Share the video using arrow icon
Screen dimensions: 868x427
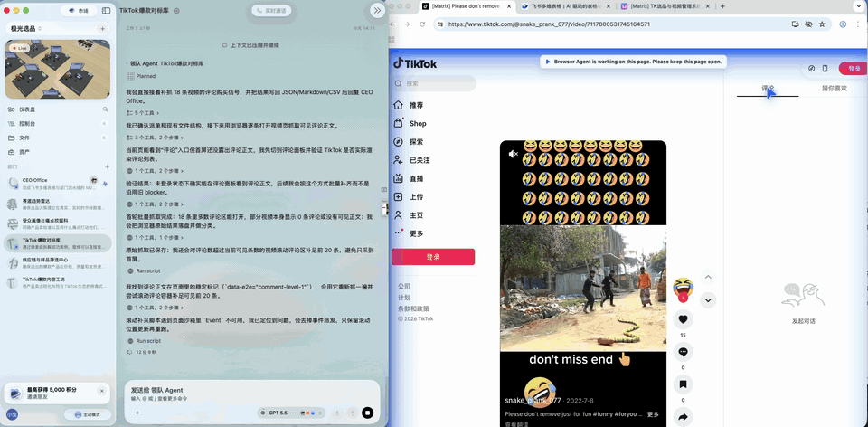pyautogui.click(x=683, y=416)
